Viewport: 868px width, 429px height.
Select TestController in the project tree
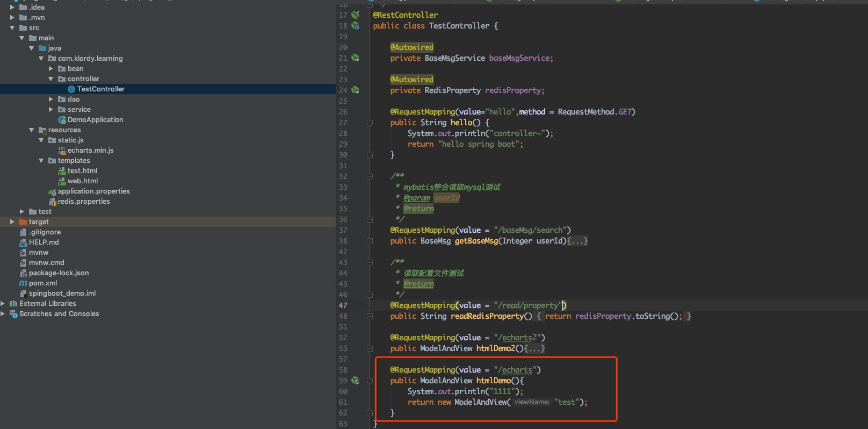click(x=100, y=89)
